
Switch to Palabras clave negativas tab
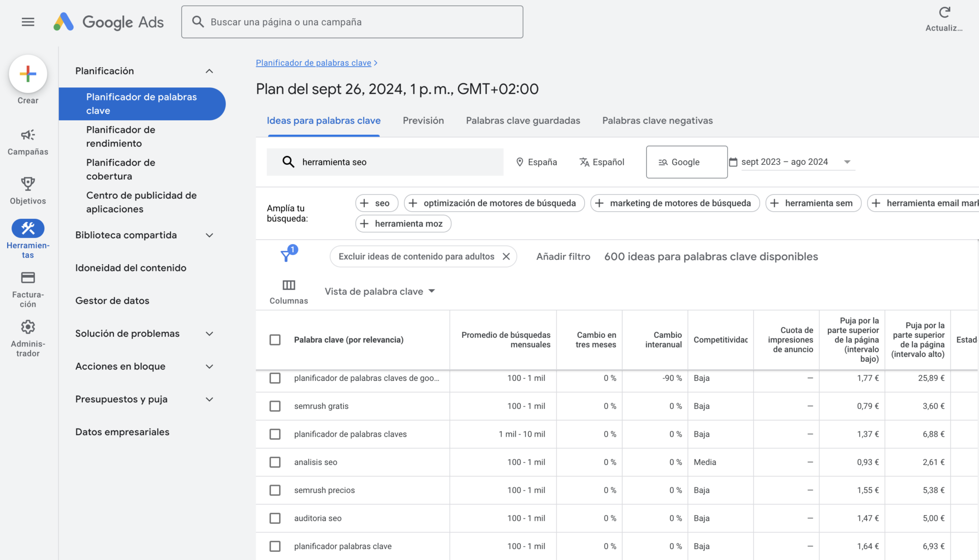(x=657, y=121)
